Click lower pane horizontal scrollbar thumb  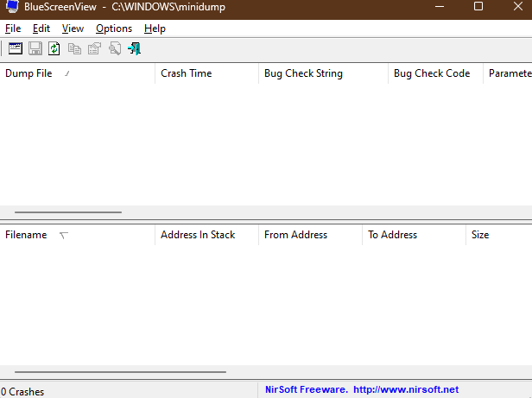(120, 372)
